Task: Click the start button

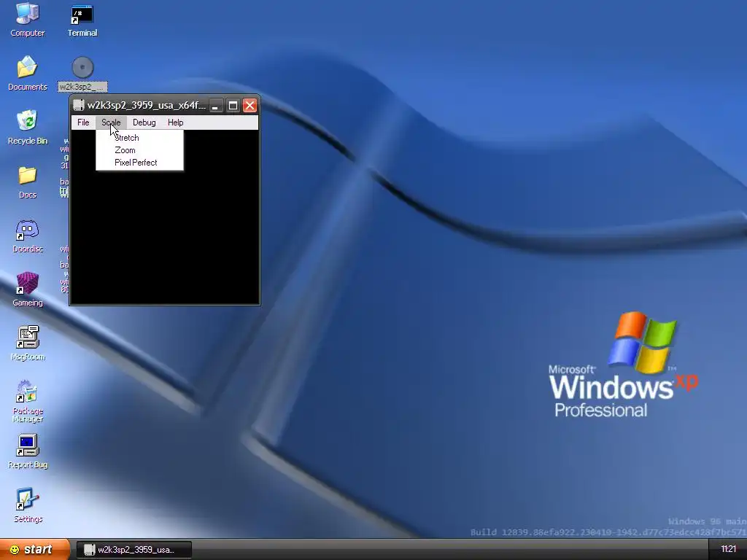Action: [34, 550]
